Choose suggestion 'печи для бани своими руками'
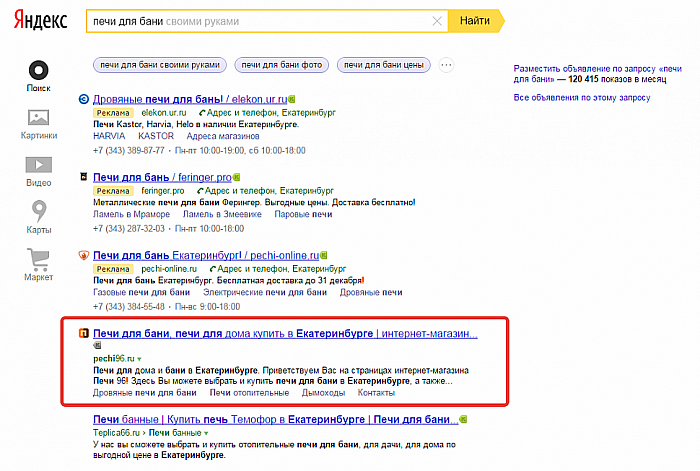Image resolution: width=700 pixels, height=471 pixels. (160, 65)
